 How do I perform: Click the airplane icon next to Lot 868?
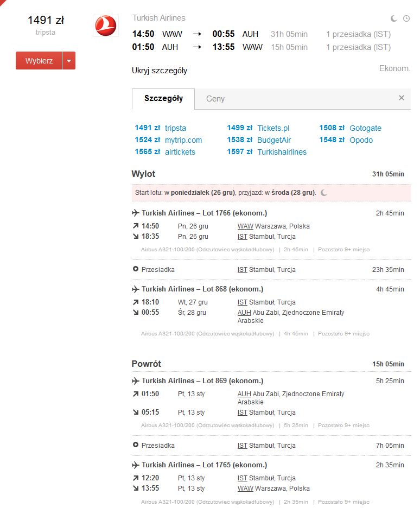click(135, 289)
